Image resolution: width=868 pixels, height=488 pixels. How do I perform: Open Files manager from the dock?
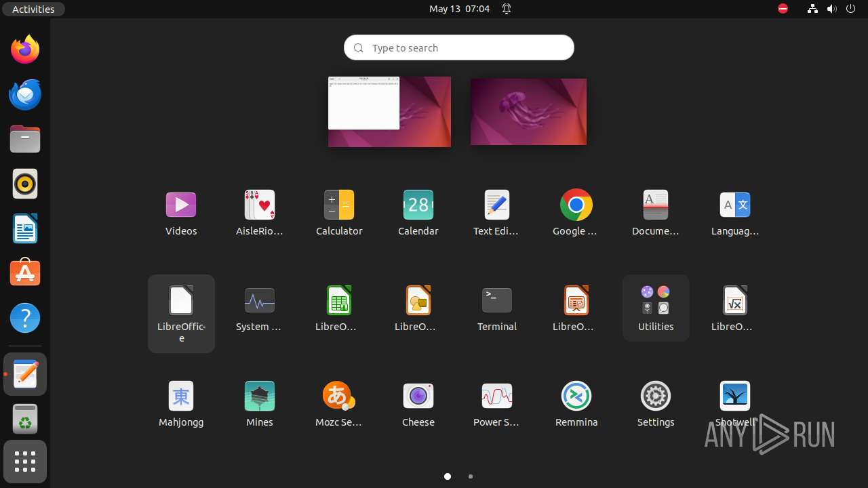[25, 139]
